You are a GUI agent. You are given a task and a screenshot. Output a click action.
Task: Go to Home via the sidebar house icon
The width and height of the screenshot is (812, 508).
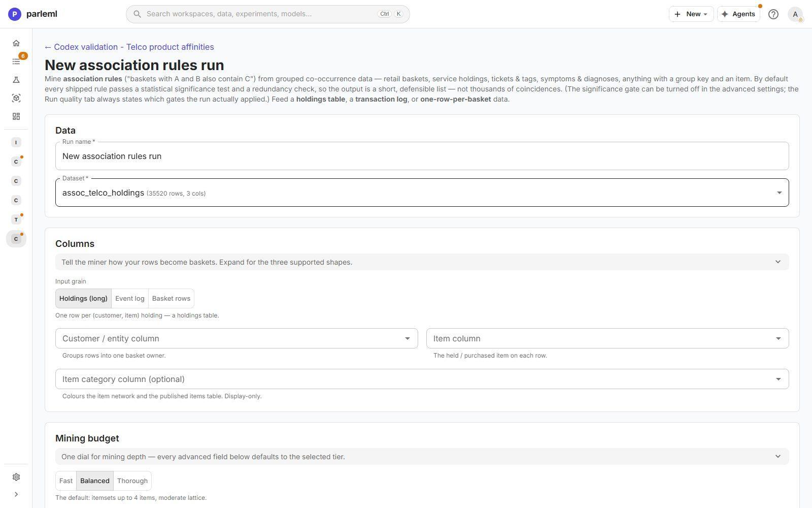[16, 43]
